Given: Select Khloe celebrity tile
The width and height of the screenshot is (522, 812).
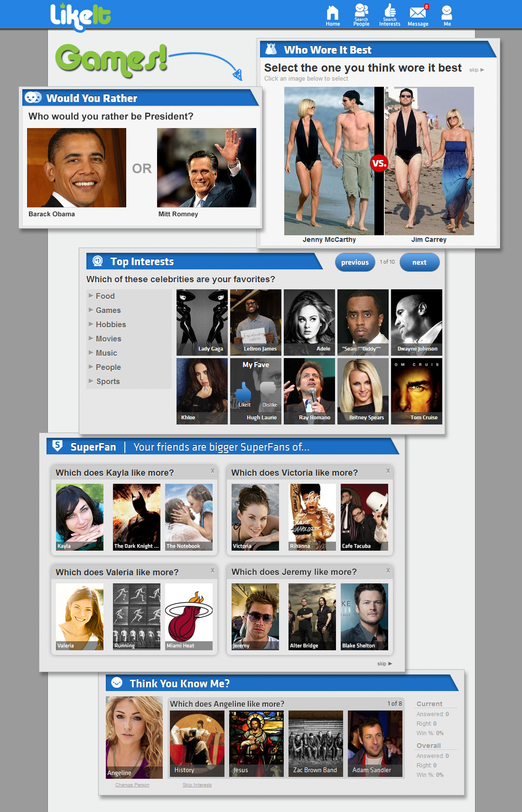Looking at the screenshot, I should pyautogui.click(x=202, y=391).
